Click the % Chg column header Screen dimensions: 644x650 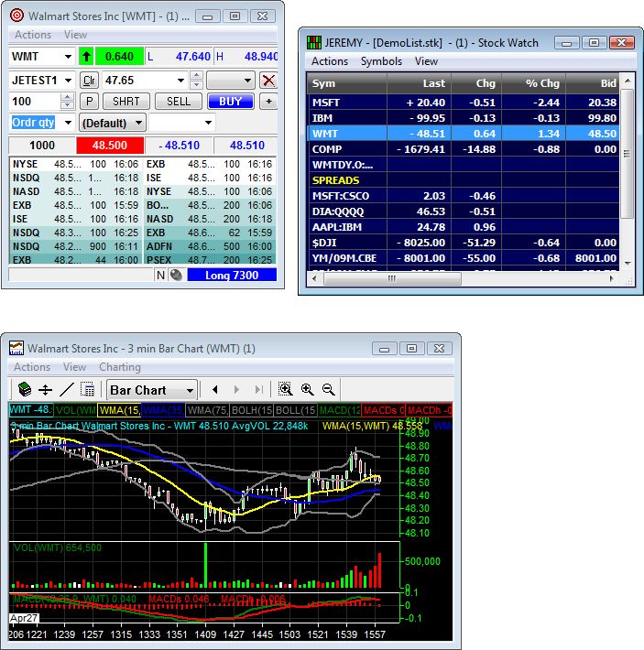pyautogui.click(x=534, y=83)
